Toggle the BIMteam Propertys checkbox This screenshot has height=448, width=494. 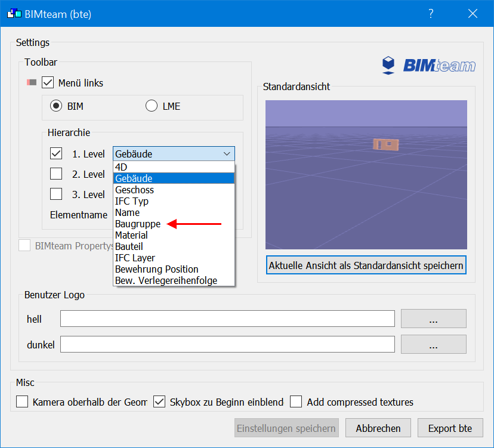coord(24,245)
